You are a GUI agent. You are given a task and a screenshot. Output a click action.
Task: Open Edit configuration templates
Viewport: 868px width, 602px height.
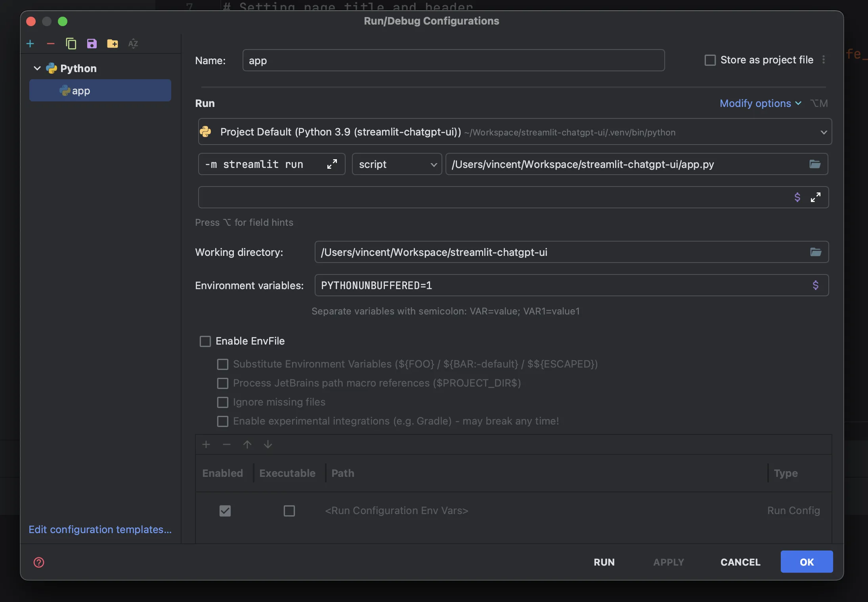[x=99, y=530]
